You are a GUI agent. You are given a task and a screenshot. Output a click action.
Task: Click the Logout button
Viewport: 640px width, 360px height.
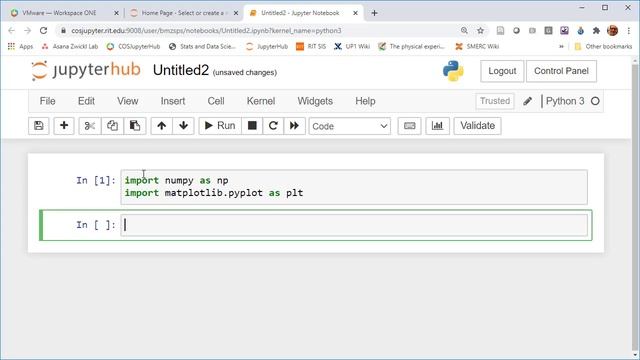(x=502, y=71)
